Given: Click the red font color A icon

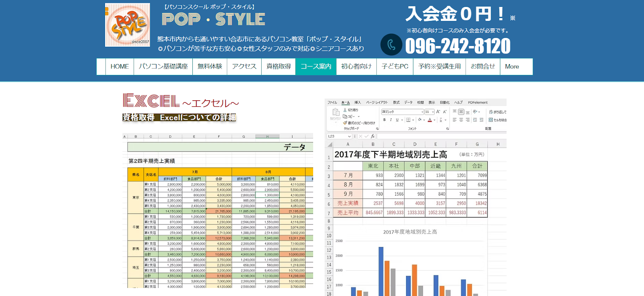Looking at the screenshot, I should (x=430, y=120).
